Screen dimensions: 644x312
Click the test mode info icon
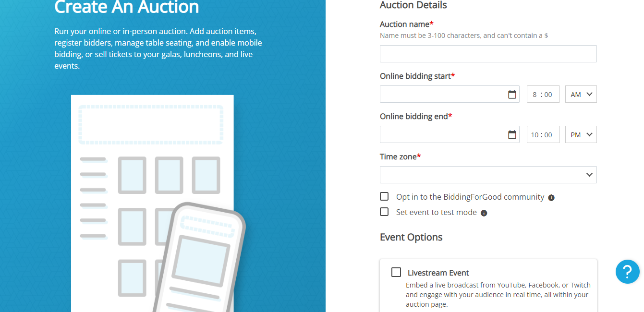pos(484,213)
